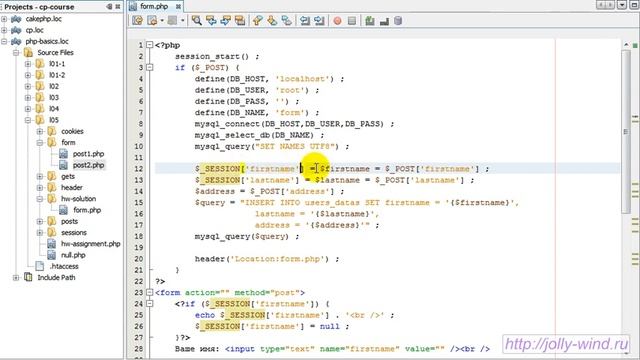Expand the cookies folder
The image size is (640, 360).
coord(40,131)
